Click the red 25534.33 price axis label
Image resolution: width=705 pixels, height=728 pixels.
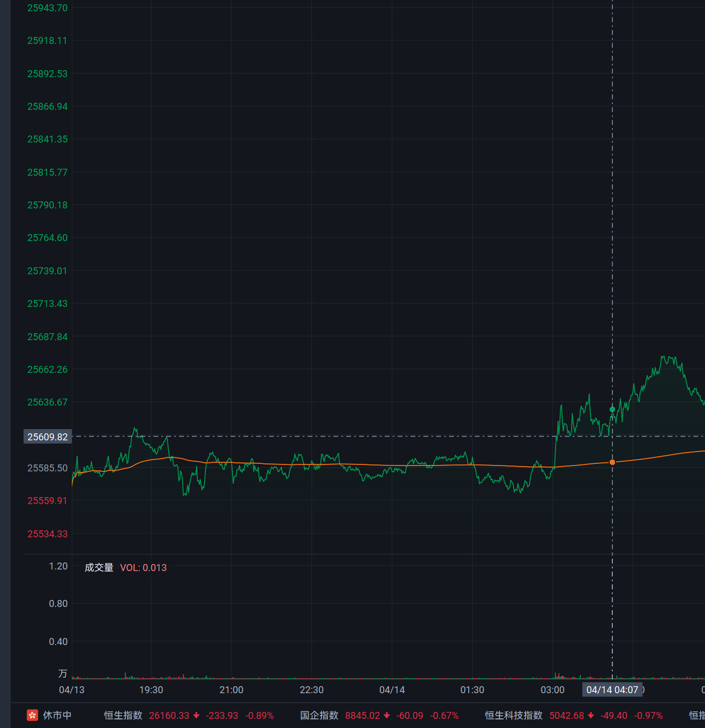pos(48,534)
